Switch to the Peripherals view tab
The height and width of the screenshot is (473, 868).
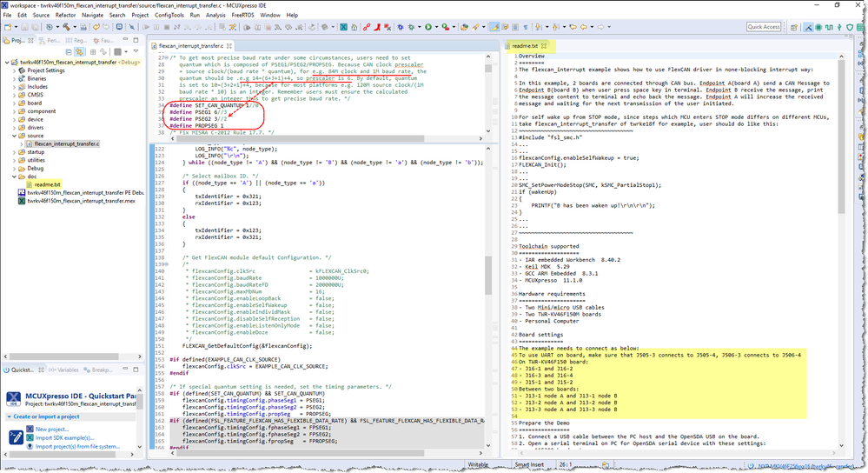coord(50,40)
